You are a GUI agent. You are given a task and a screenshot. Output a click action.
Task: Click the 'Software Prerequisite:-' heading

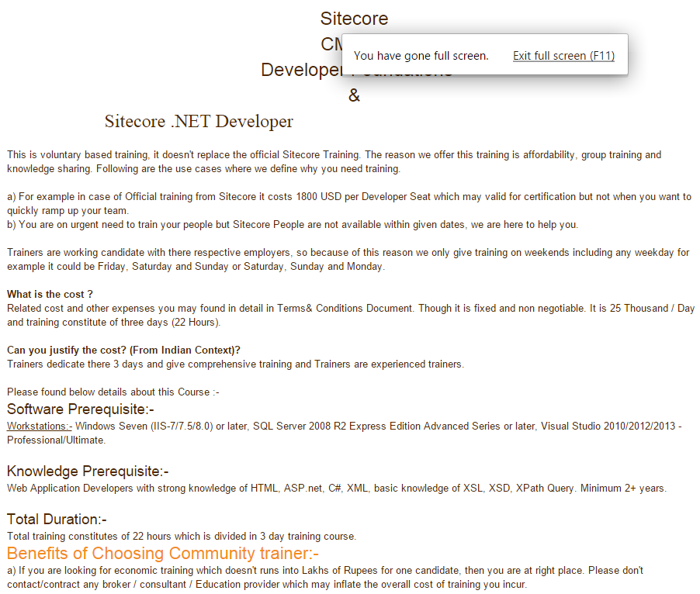pos(81,409)
